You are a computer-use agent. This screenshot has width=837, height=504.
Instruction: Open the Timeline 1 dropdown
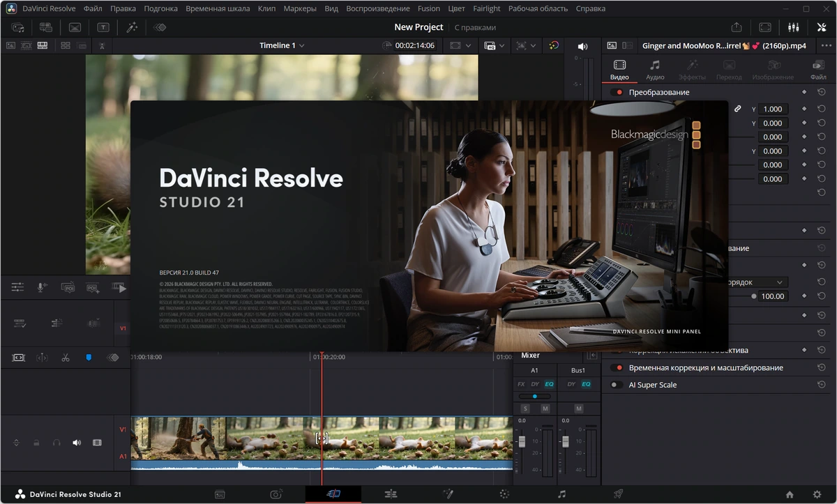(282, 45)
